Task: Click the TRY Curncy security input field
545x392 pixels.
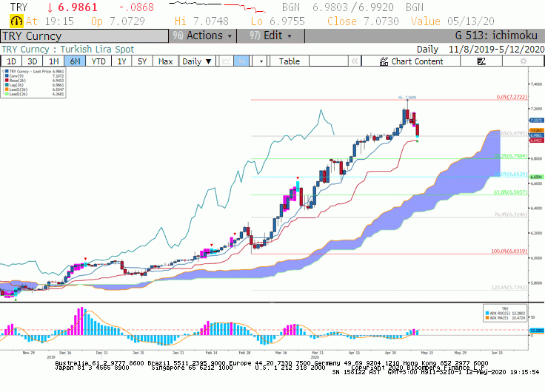Action: coord(84,36)
